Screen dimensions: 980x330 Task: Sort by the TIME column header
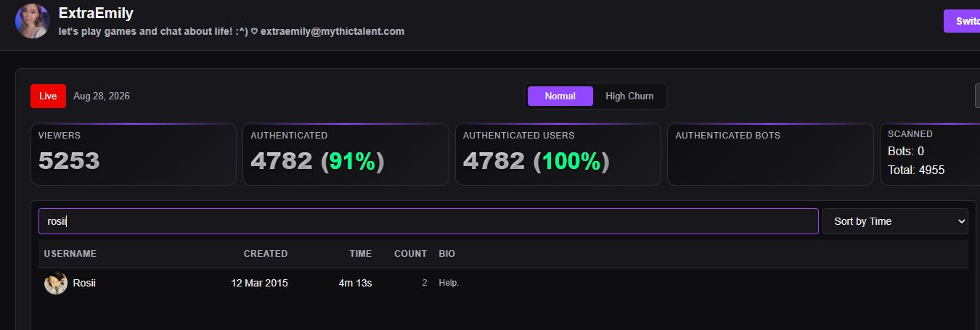pos(360,254)
